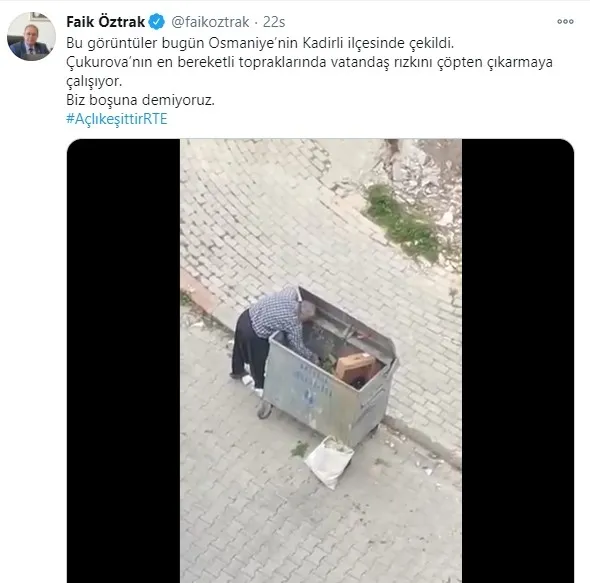The height and width of the screenshot is (583, 590).
Task: Click the sentence Biz boşuna demiyoruz
Action: pos(140,100)
